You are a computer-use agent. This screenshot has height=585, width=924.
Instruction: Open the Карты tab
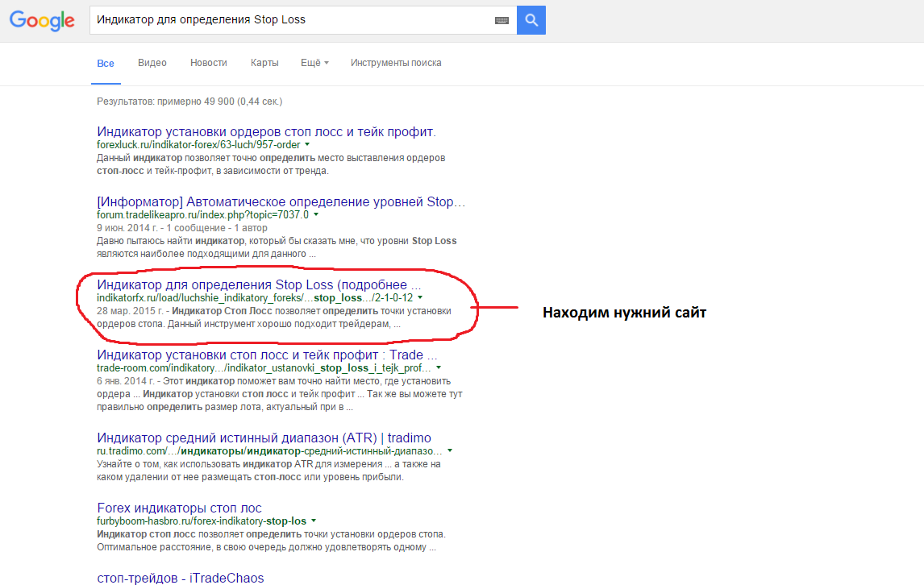(264, 62)
